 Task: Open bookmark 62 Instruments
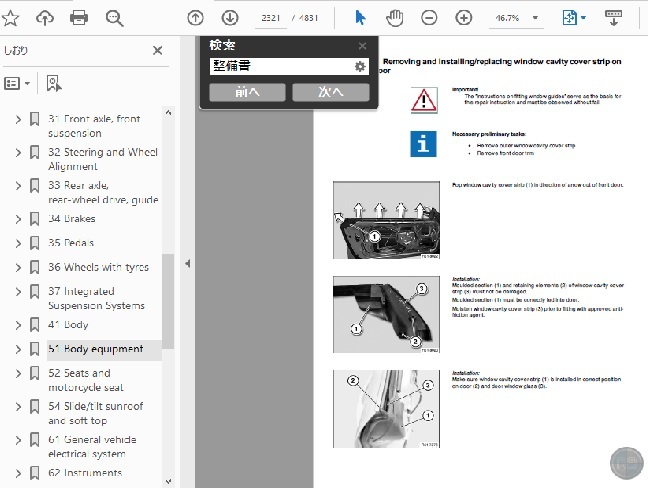85,473
